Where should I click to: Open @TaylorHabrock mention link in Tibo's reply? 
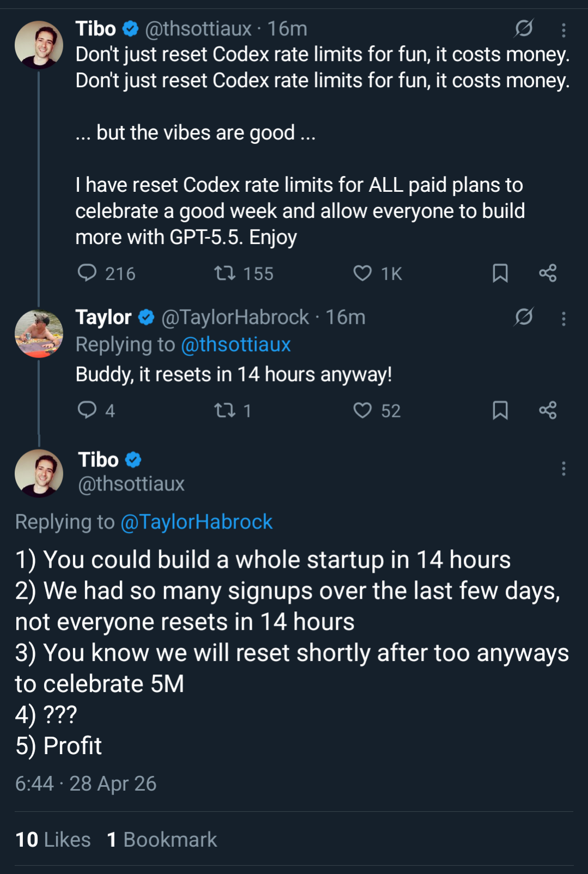click(x=196, y=521)
